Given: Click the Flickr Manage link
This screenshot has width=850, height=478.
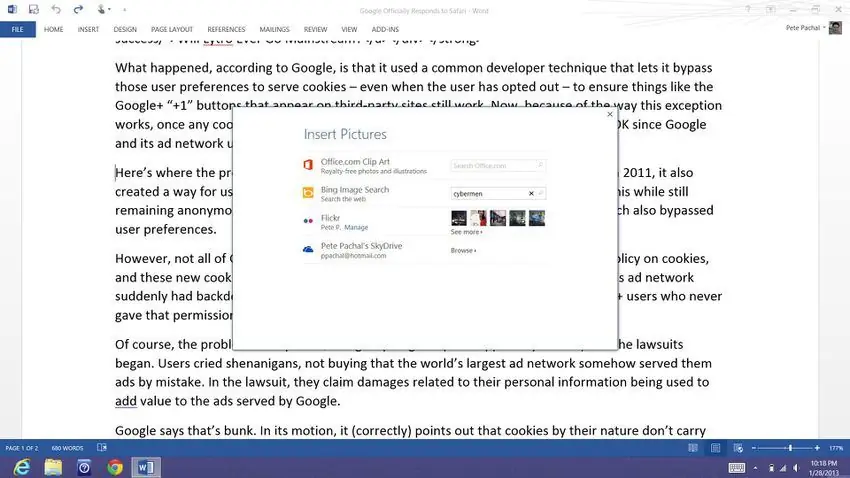Looking at the screenshot, I should pos(356,228).
